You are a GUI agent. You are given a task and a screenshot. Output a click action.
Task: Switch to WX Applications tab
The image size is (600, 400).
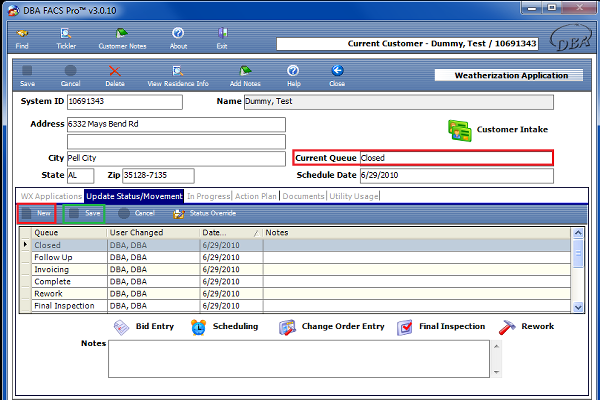coord(51,196)
